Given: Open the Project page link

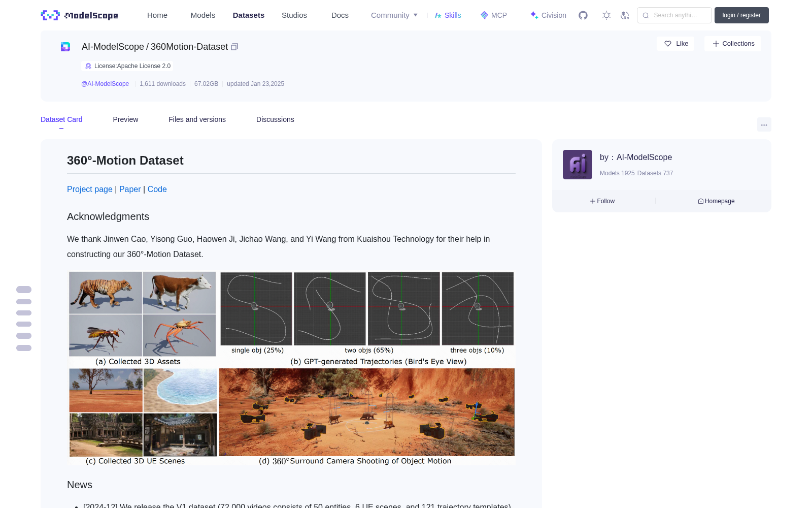Looking at the screenshot, I should click(90, 189).
